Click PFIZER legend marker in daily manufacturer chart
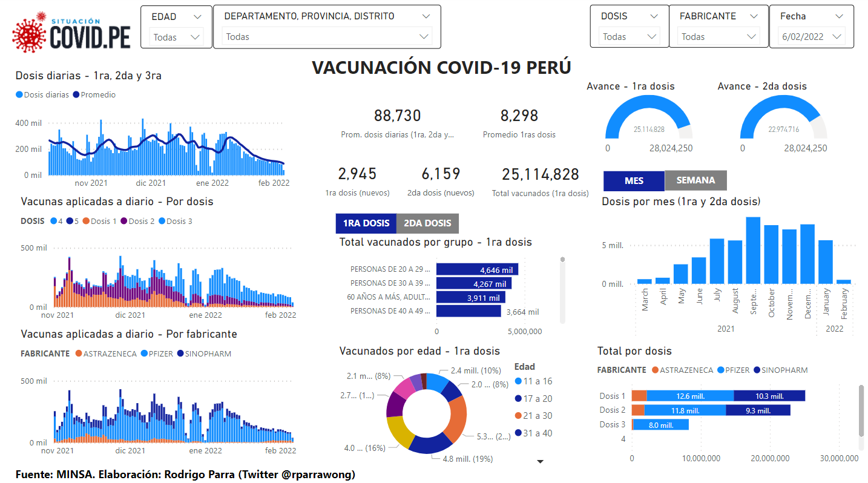The width and height of the screenshot is (868, 483). pos(143,353)
